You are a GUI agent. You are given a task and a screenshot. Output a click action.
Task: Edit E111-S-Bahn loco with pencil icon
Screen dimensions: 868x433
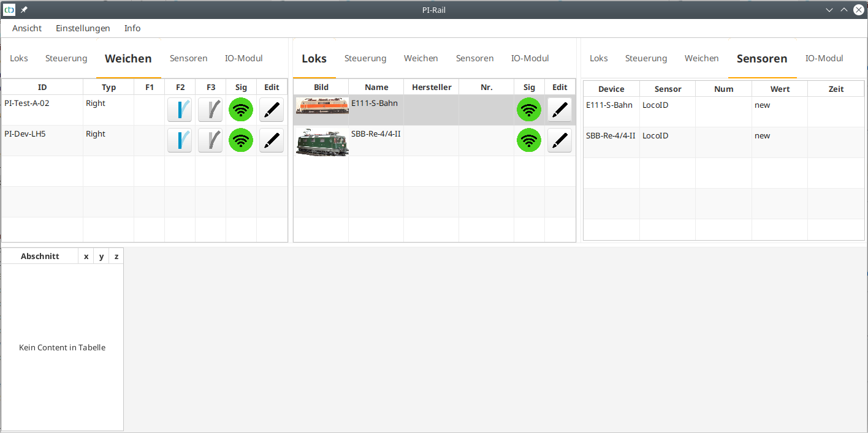click(560, 110)
